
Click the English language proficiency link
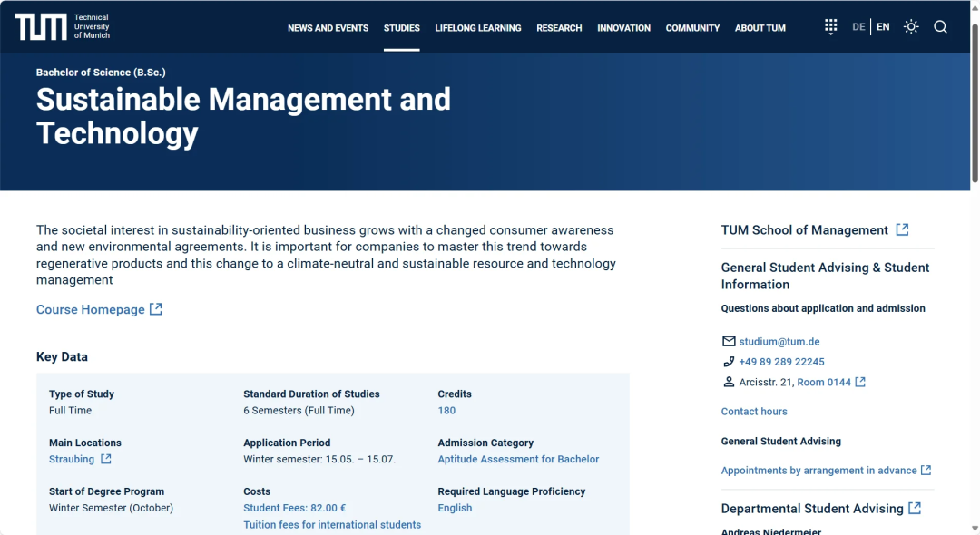click(455, 508)
